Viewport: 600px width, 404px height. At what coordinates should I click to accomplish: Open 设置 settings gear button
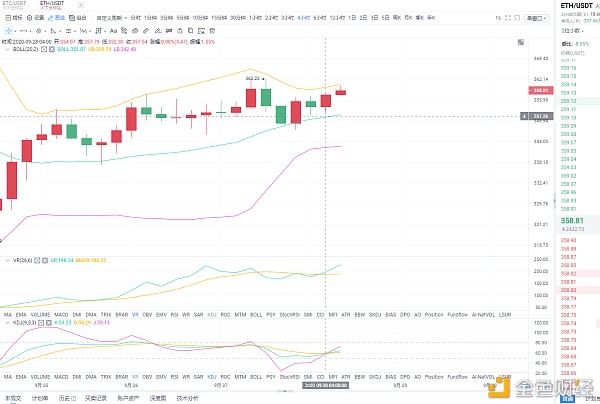[35, 18]
